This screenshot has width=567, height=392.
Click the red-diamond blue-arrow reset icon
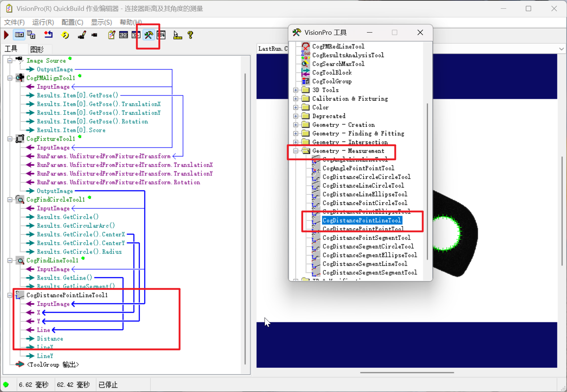coord(48,35)
